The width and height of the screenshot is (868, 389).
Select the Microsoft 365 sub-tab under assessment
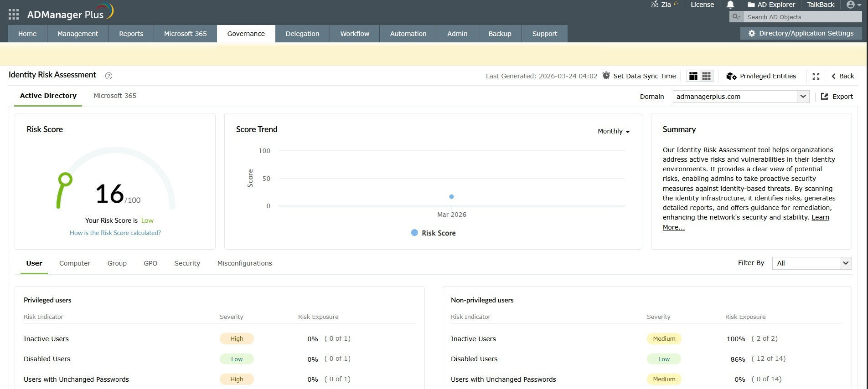click(115, 96)
